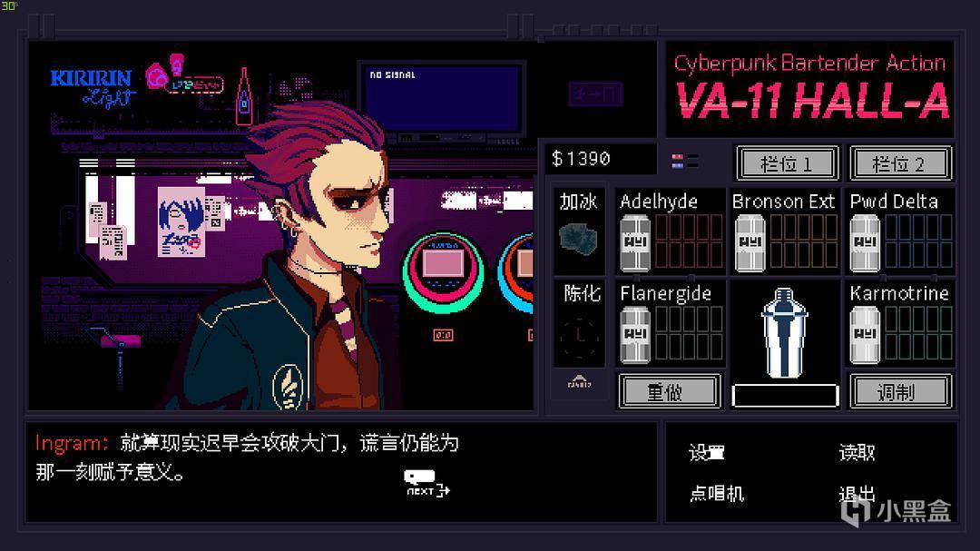The image size is (980, 551).
Task: Switch to 栏位 1 slot
Action: (788, 164)
